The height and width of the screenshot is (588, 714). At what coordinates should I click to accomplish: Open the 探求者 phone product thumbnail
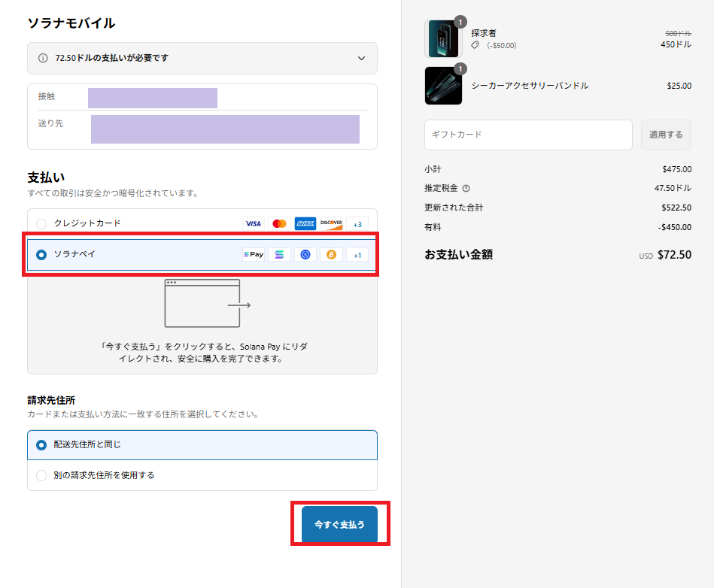pyautogui.click(x=443, y=38)
